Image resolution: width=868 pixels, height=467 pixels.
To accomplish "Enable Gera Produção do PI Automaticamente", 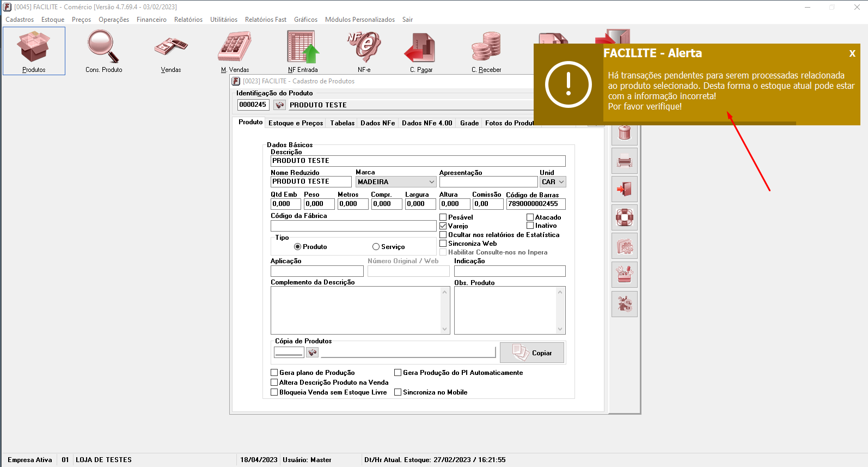I will click(x=398, y=373).
